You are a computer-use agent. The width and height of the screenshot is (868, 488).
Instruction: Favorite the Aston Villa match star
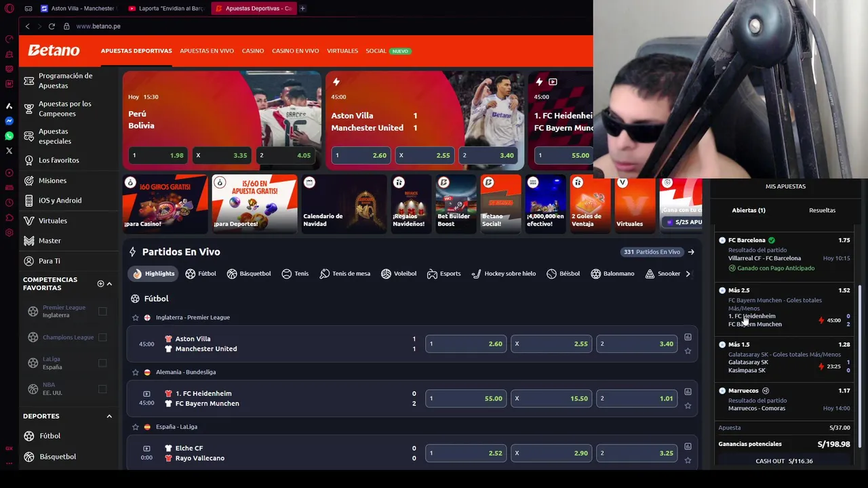coord(688,351)
